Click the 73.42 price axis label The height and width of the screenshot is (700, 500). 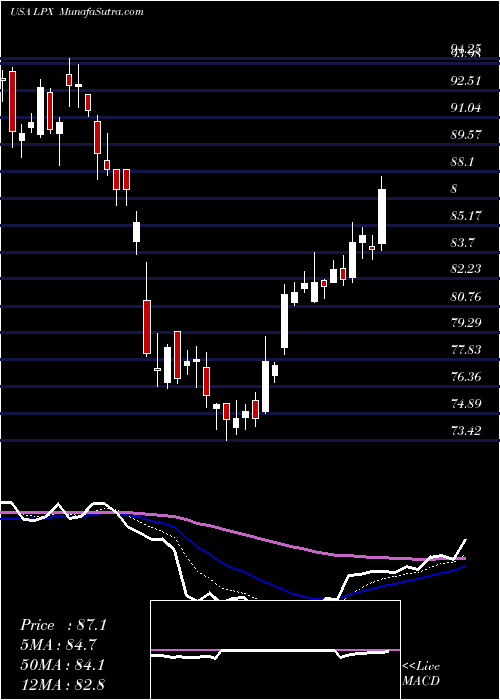466,431
